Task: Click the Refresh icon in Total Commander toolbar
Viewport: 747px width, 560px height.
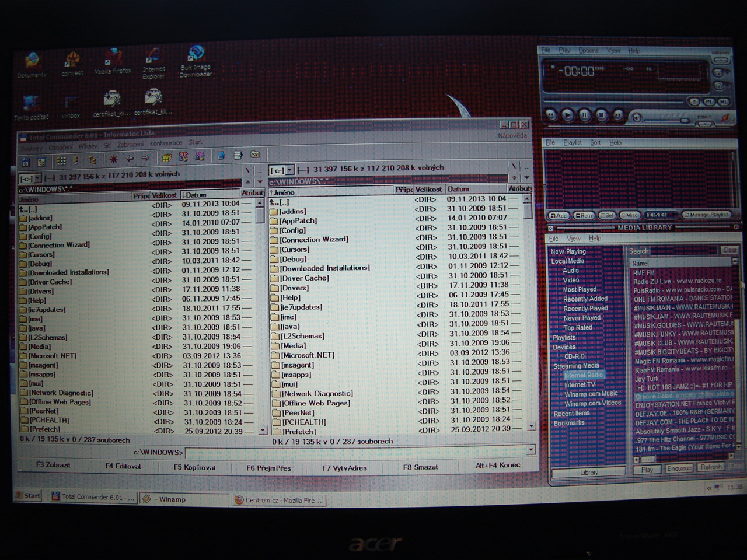Action: click(26, 162)
